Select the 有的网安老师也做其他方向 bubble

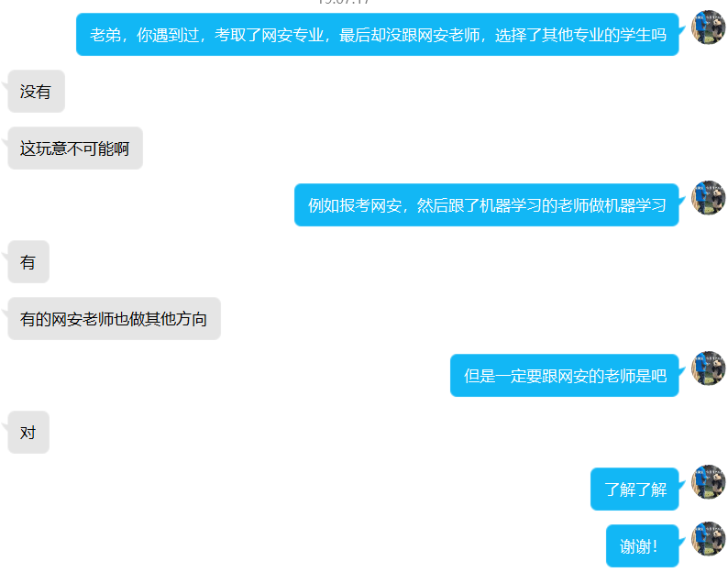[x=115, y=318]
